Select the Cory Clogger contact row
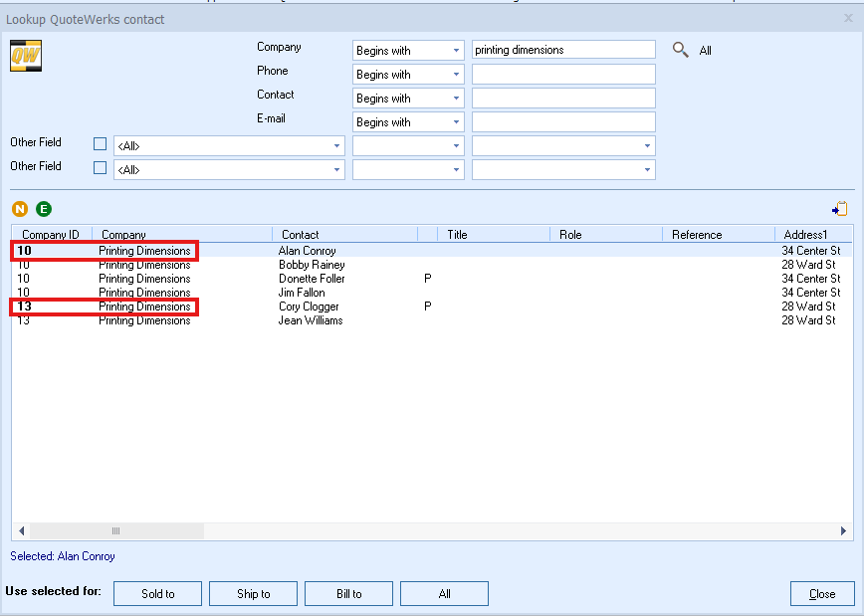The image size is (864, 616). coord(432,307)
